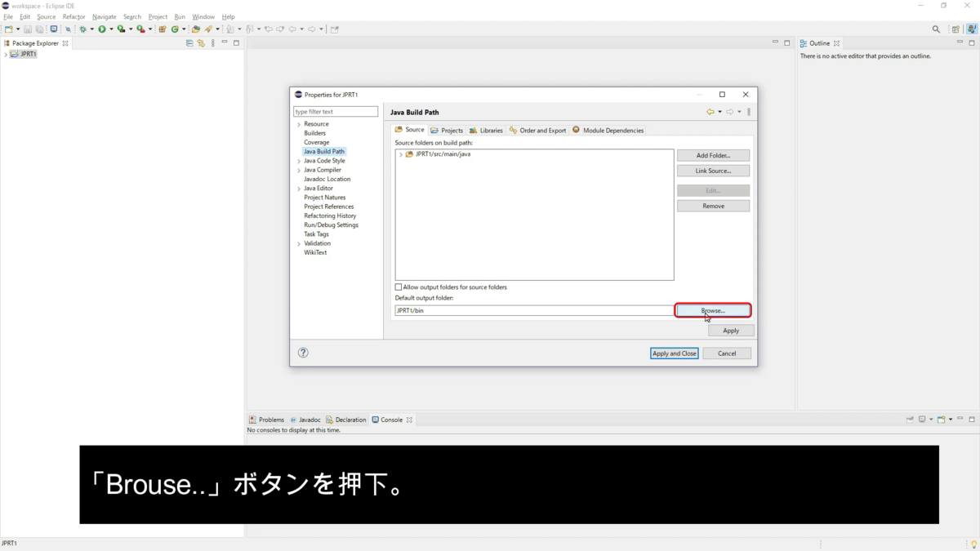This screenshot has height=551, width=980.
Task: Switch to the Problems tab
Action: coord(266,420)
